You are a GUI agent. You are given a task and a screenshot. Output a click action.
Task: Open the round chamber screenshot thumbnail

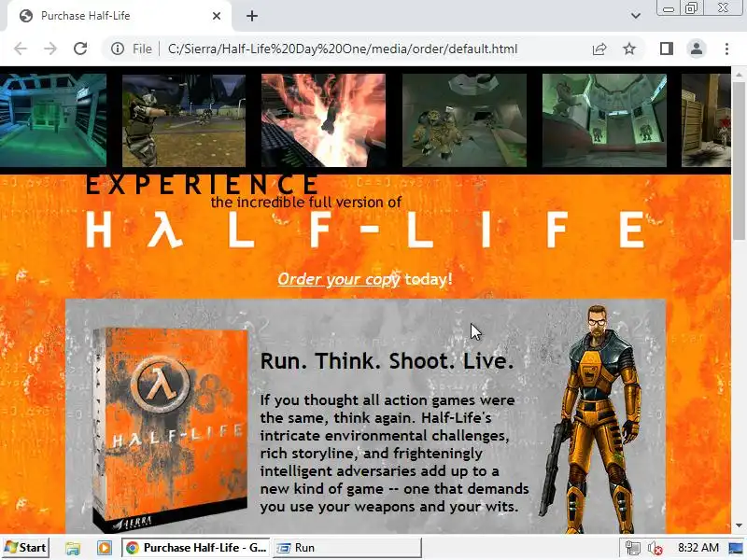coord(604,120)
